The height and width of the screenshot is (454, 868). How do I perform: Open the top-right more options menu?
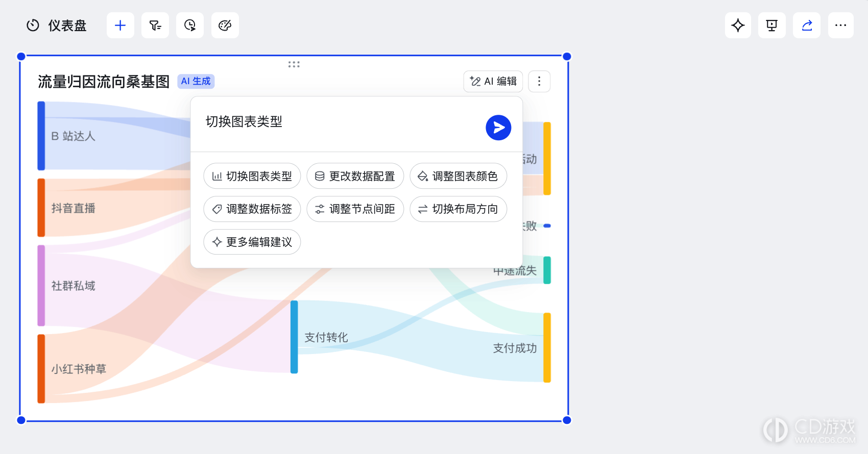[841, 26]
